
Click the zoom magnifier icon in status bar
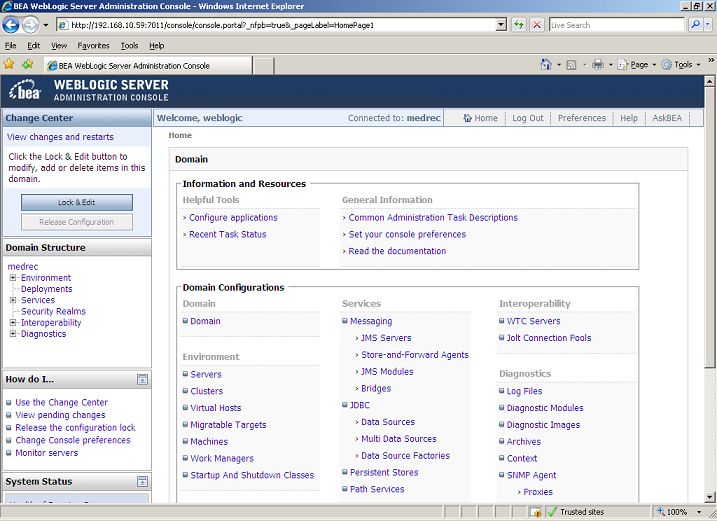click(661, 511)
